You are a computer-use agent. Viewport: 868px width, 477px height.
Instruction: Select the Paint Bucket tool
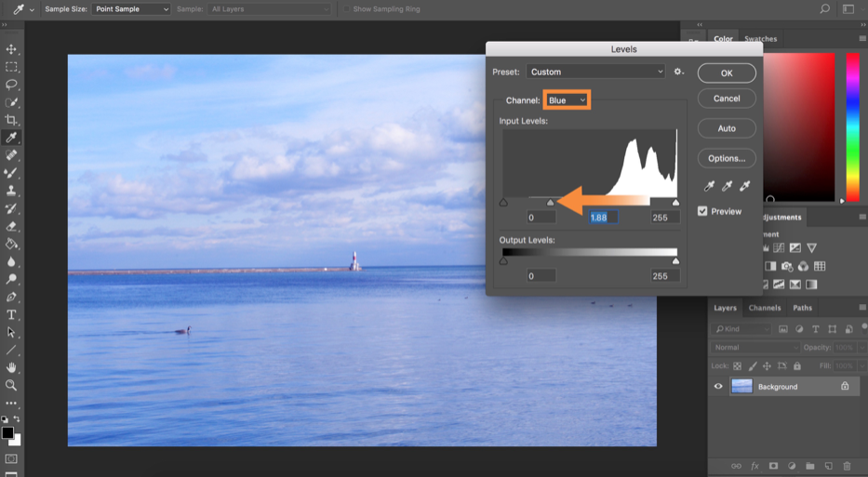tap(11, 244)
